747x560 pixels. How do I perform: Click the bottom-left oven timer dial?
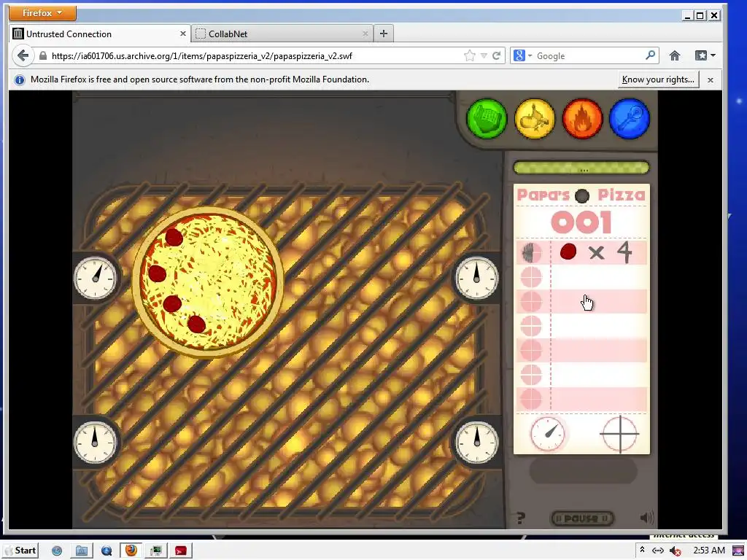(x=96, y=443)
